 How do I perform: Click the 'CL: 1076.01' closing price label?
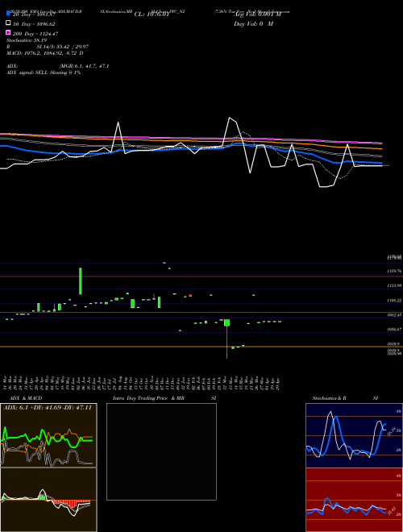152,15
